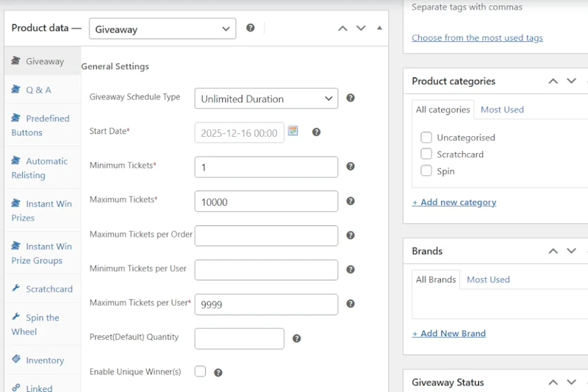Image resolution: width=588 pixels, height=392 pixels.
Task: Open the Instant Win Prizes tab
Action: pos(41,210)
